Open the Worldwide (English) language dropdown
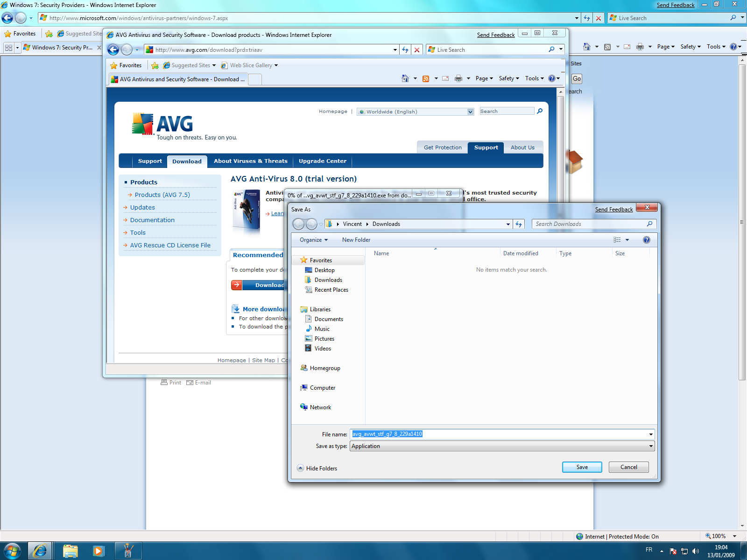The image size is (747, 560). pyautogui.click(x=470, y=112)
